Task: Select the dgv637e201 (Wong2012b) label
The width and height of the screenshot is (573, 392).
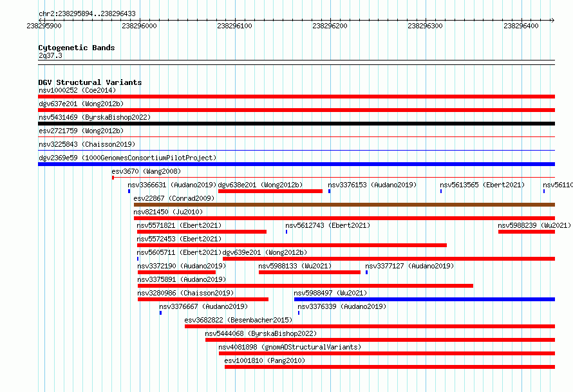Action: point(81,104)
